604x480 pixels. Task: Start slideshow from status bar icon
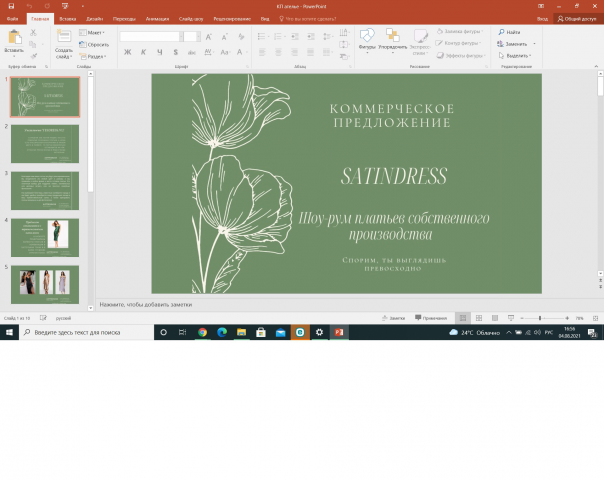(511, 318)
